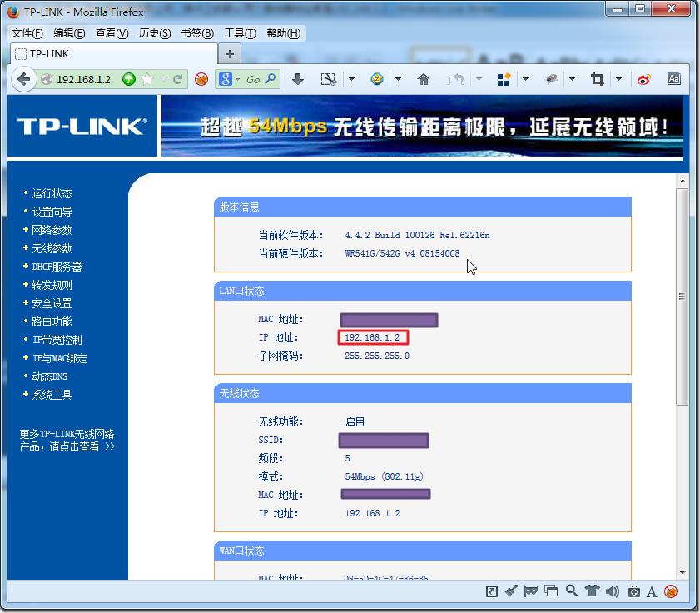Open the 查看(V) menu
The height and width of the screenshot is (613, 700).
(x=112, y=33)
